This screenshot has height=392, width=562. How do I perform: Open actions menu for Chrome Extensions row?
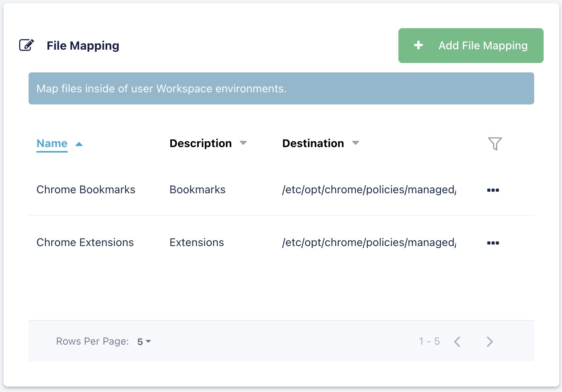click(x=493, y=243)
